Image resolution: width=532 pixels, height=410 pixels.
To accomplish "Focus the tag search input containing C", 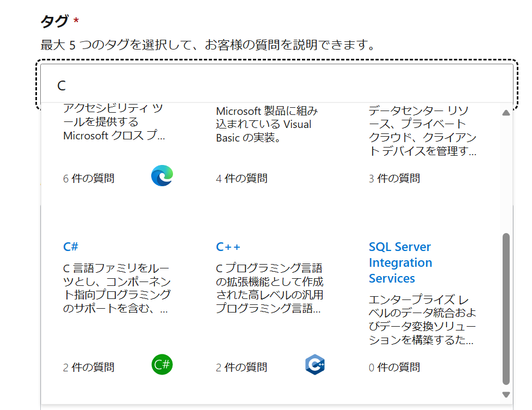I will (x=276, y=84).
